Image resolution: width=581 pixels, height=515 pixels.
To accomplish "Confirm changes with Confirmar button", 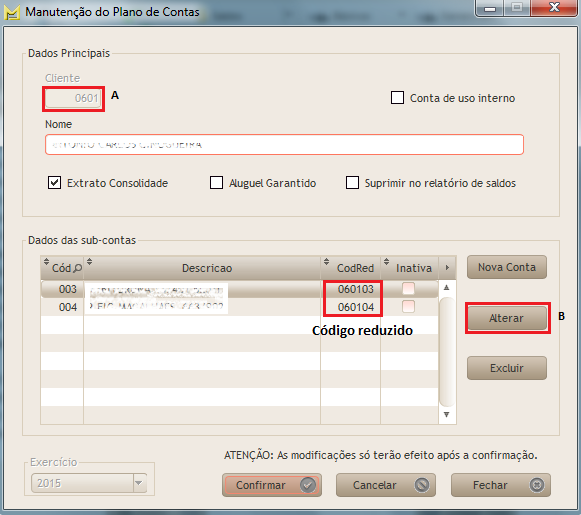I will click(x=272, y=485).
